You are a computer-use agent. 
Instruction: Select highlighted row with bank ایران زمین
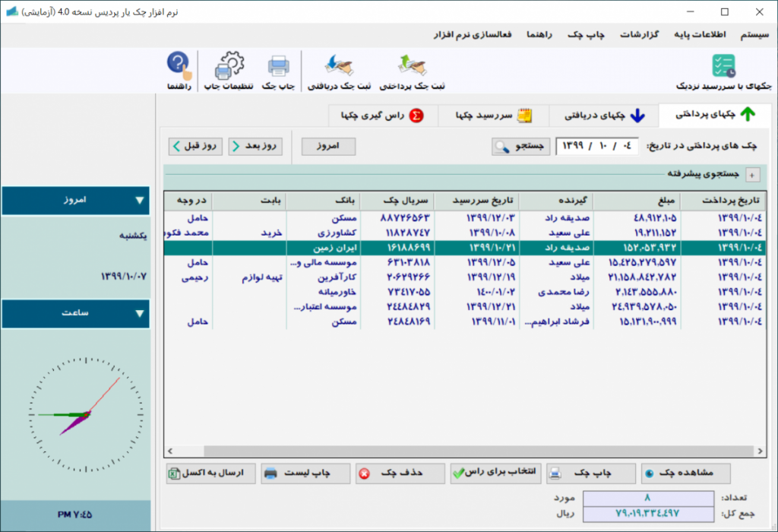[465, 248]
